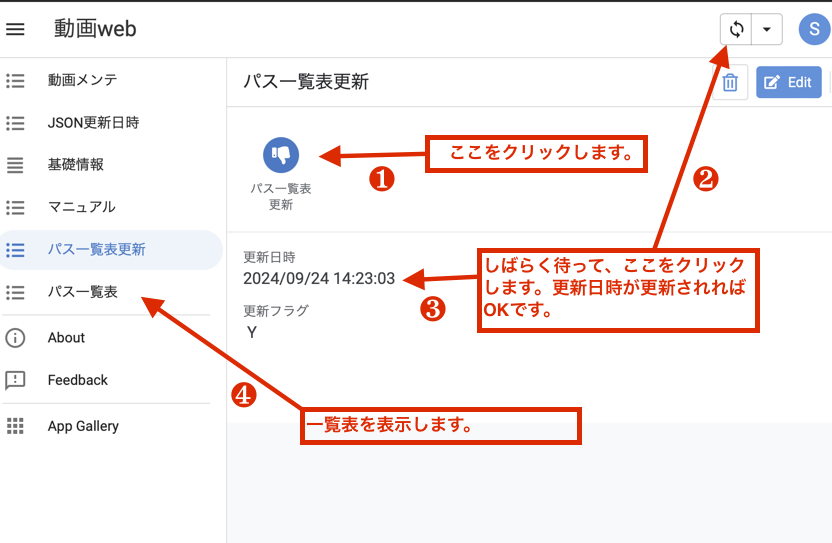Click the thumbs-down パス一覧表更新 action icon

(280, 155)
